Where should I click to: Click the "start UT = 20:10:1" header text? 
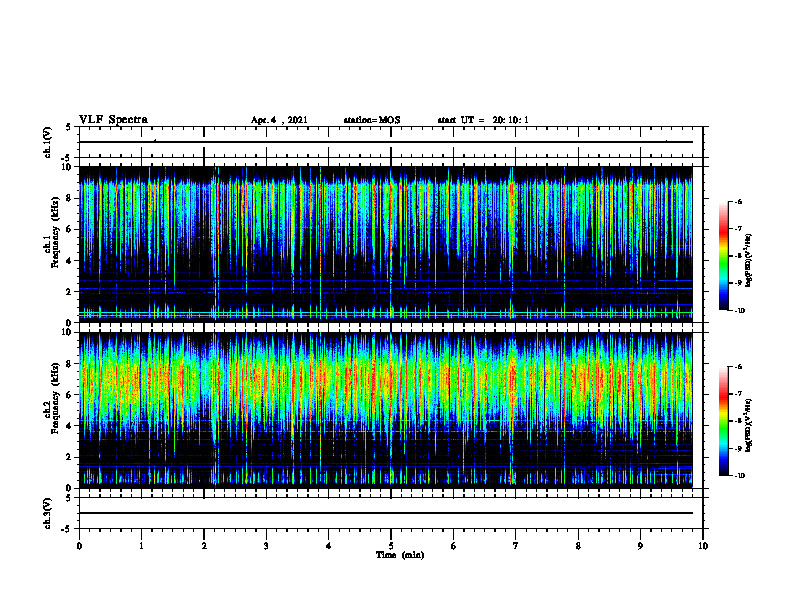click(483, 120)
